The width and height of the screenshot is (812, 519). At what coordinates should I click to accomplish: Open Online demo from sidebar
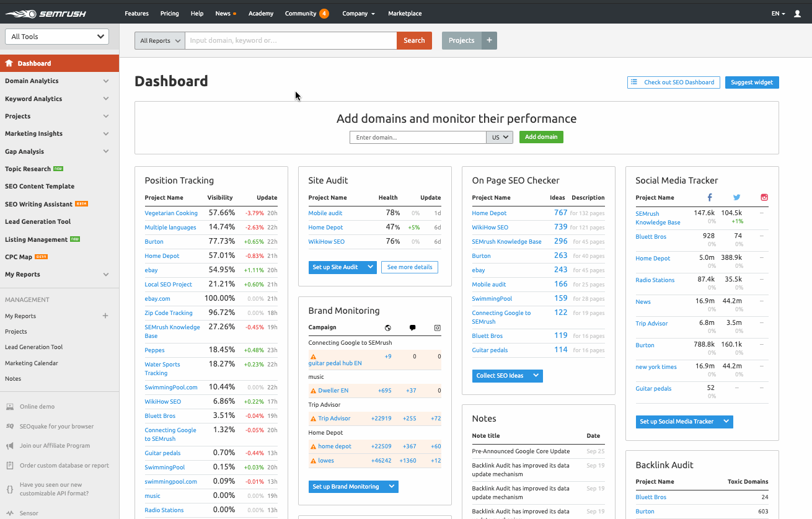pos(37,407)
